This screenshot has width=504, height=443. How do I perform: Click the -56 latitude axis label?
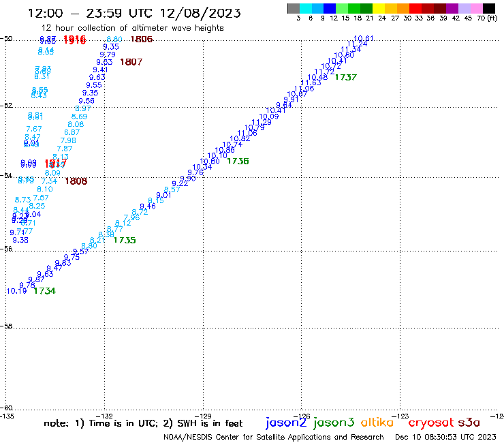(x=6, y=249)
